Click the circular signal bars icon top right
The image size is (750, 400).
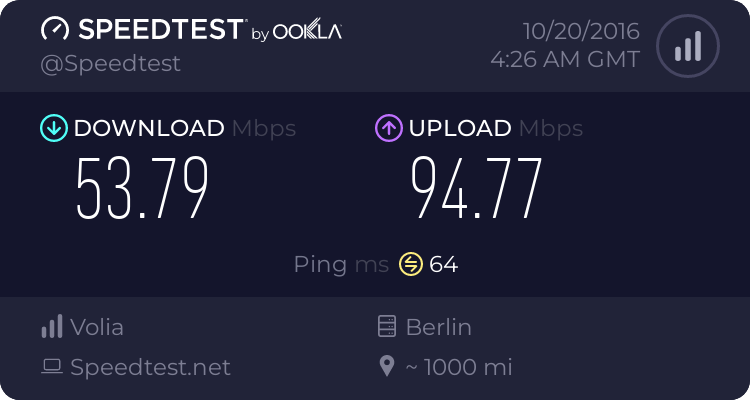pyautogui.click(x=688, y=46)
